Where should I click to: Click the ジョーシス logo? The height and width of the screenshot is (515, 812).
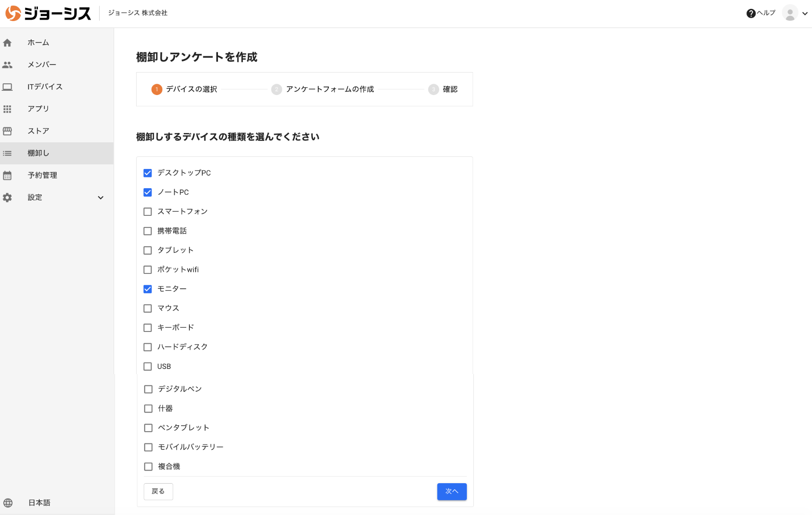tap(48, 13)
